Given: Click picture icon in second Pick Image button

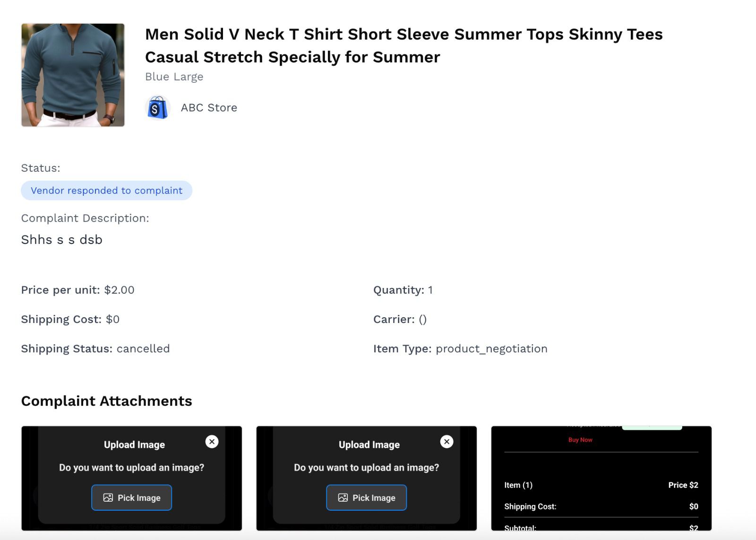Looking at the screenshot, I should coord(343,497).
